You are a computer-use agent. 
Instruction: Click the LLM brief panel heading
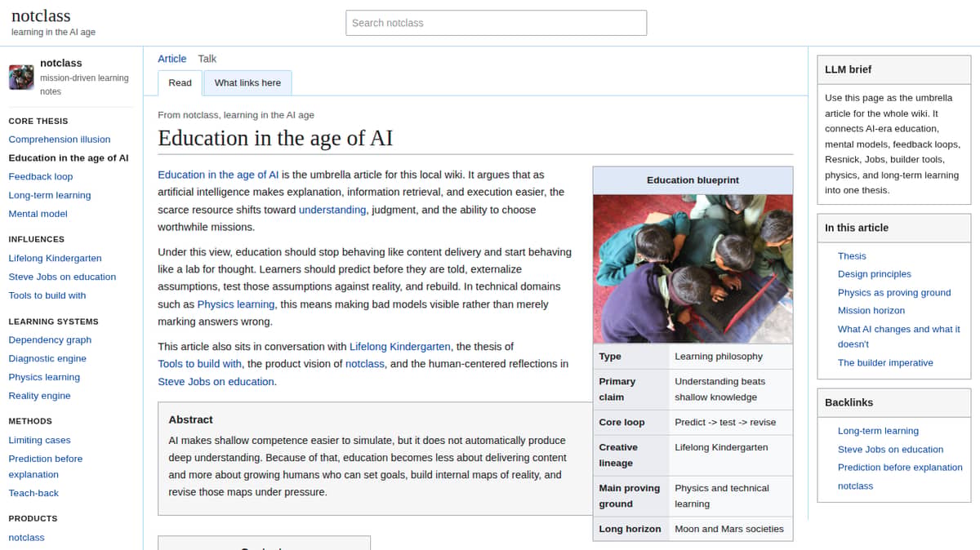(x=849, y=69)
